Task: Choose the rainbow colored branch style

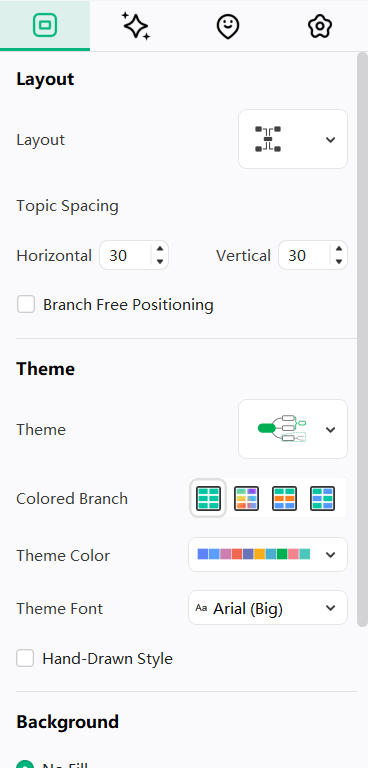Action: (x=246, y=499)
